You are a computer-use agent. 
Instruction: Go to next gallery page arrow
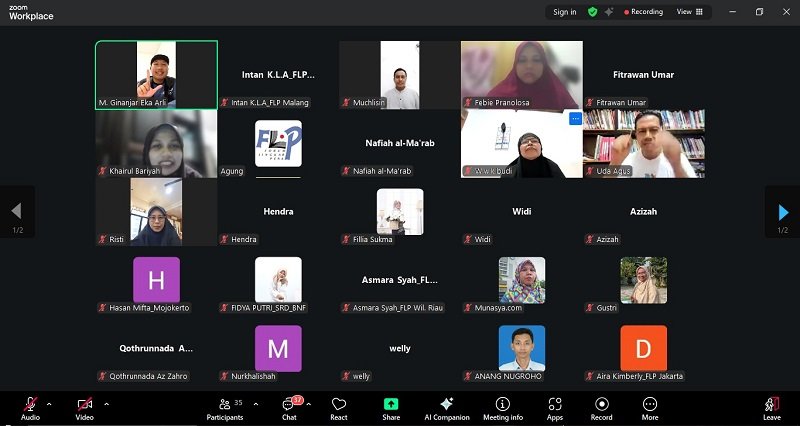point(783,212)
